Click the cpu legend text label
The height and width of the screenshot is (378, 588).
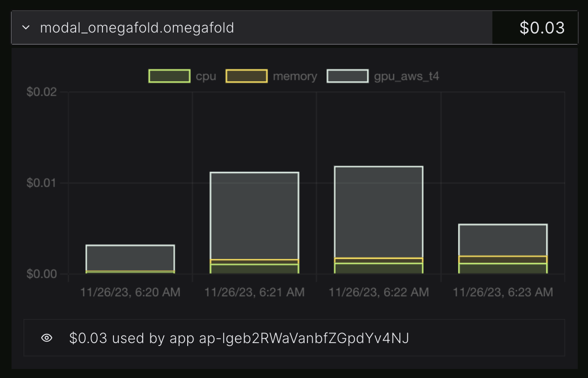(x=206, y=76)
